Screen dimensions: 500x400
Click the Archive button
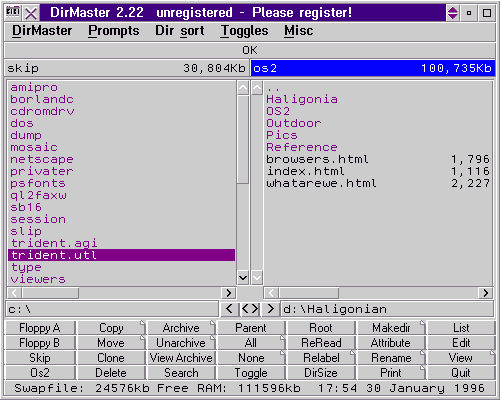(x=181, y=328)
